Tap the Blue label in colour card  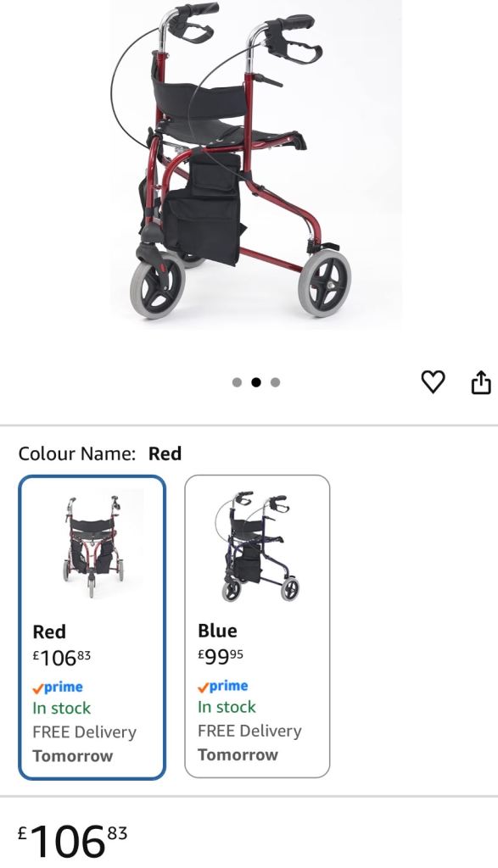(217, 631)
